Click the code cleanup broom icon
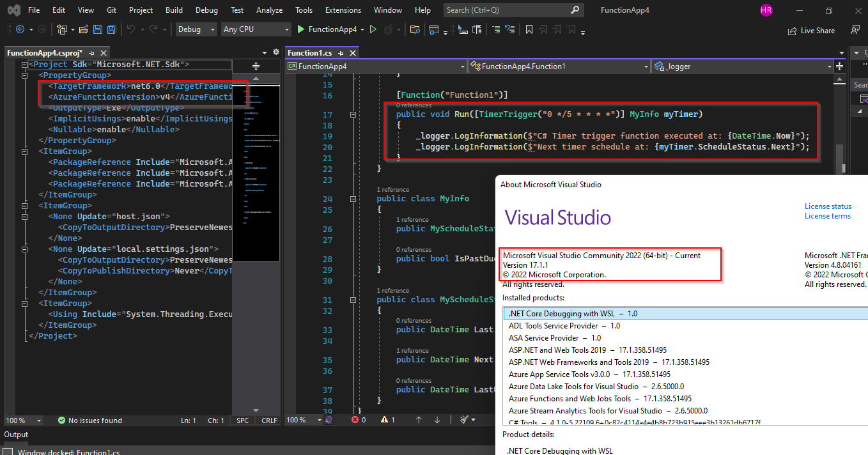 coord(465,420)
